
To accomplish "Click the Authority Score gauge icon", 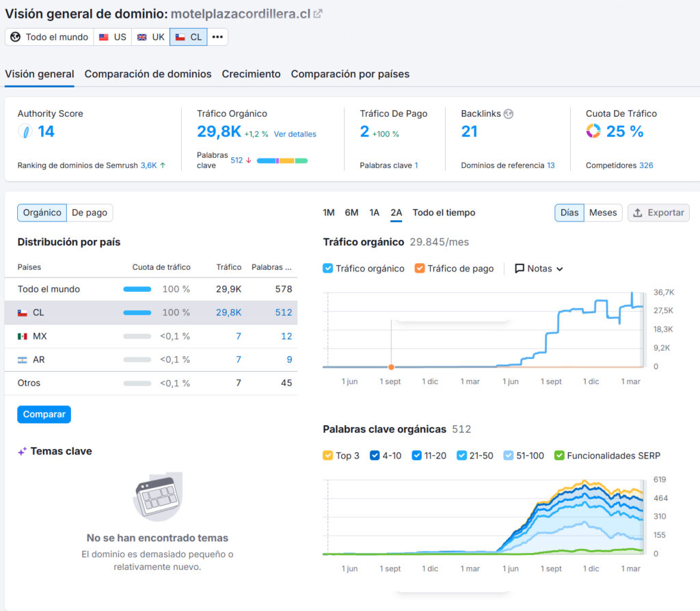I will click(25, 131).
